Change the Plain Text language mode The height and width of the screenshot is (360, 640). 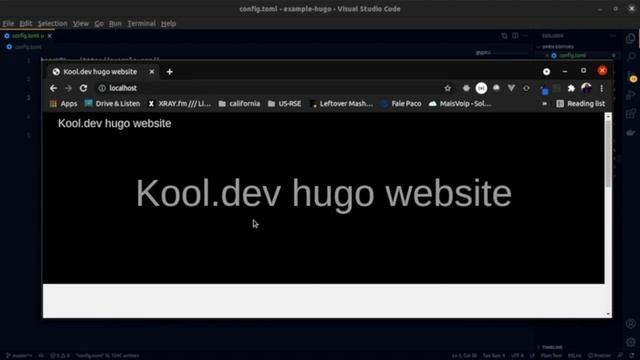(x=551, y=356)
